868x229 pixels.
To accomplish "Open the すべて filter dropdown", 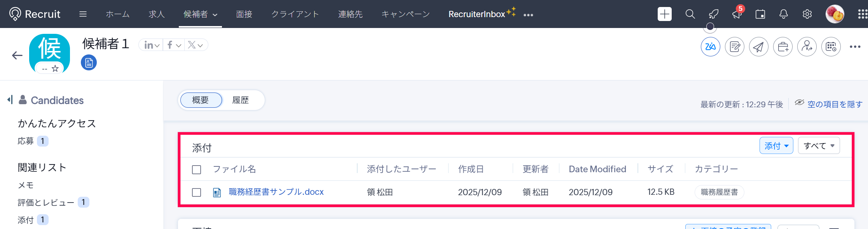I will pyautogui.click(x=819, y=146).
